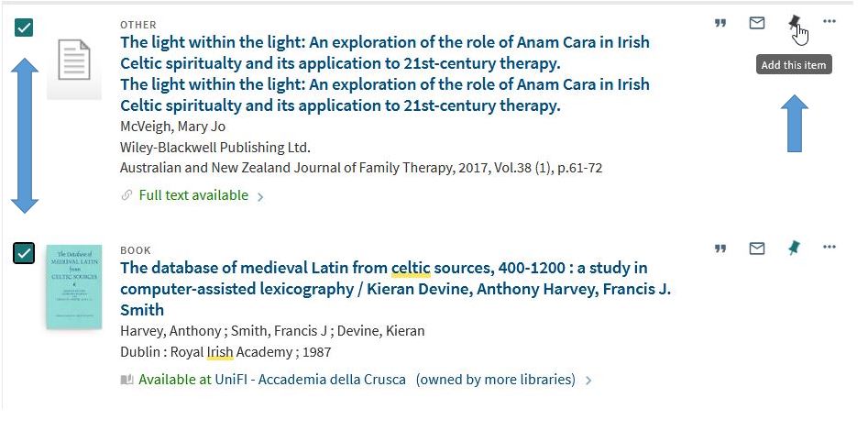Uncheck the Anam Cara article checkbox
Screen dimensions: 868x442
point(25,28)
